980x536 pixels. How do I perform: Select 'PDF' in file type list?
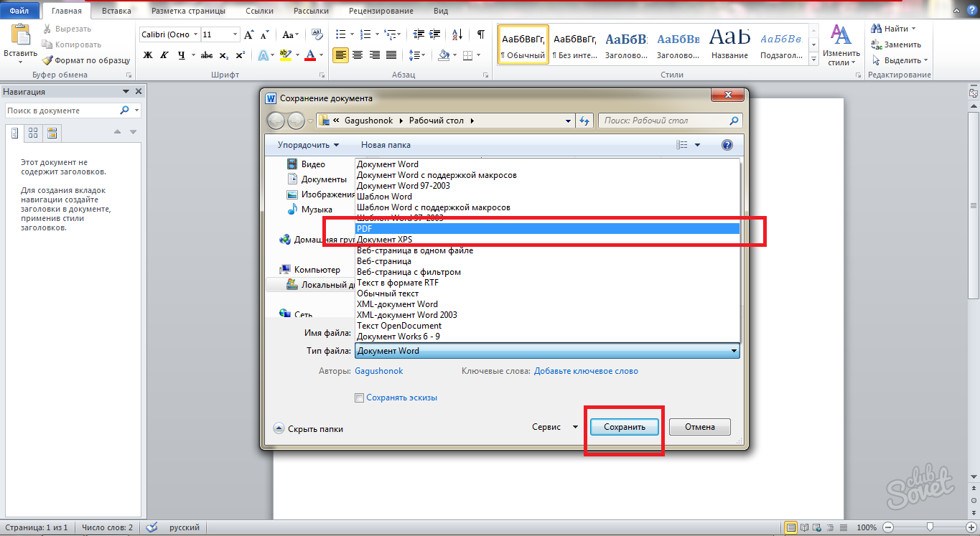coord(547,228)
